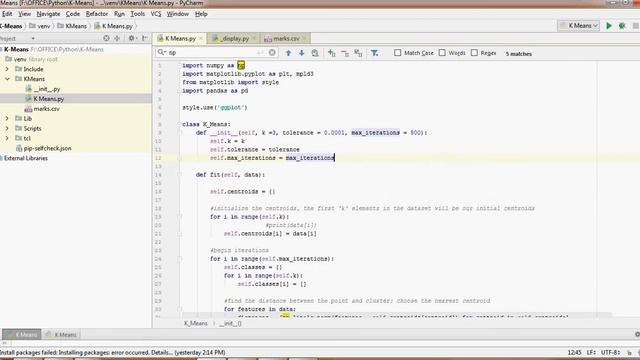Open the Refactor menu

[97, 14]
